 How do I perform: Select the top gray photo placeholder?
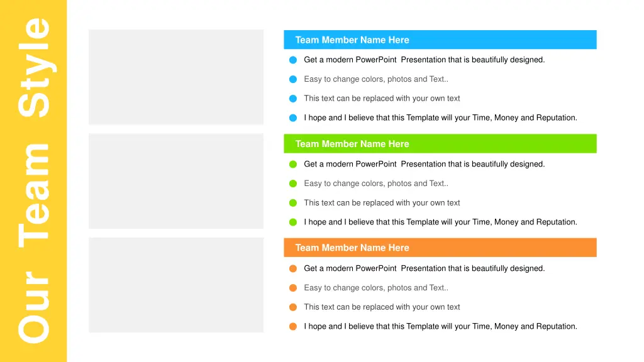pos(176,77)
